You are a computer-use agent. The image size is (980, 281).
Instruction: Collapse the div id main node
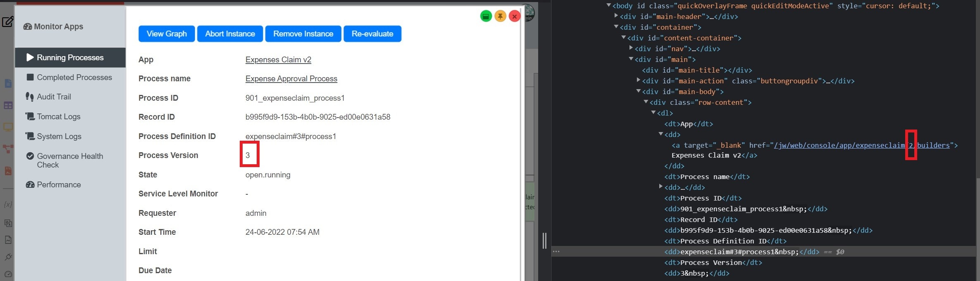(x=631, y=59)
